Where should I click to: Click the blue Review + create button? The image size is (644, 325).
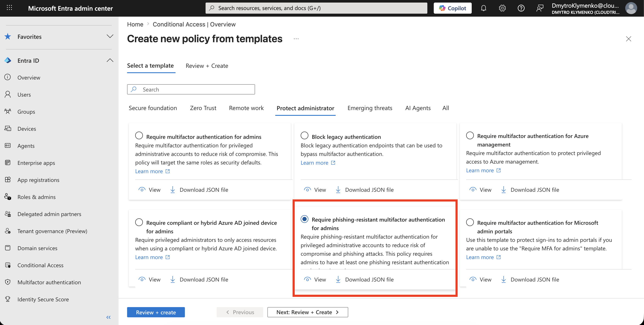coord(156,312)
